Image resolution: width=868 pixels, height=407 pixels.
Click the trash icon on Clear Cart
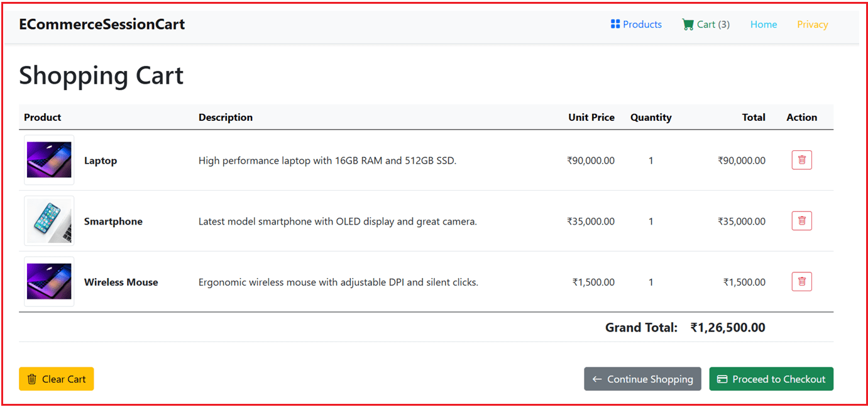click(x=32, y=379)
